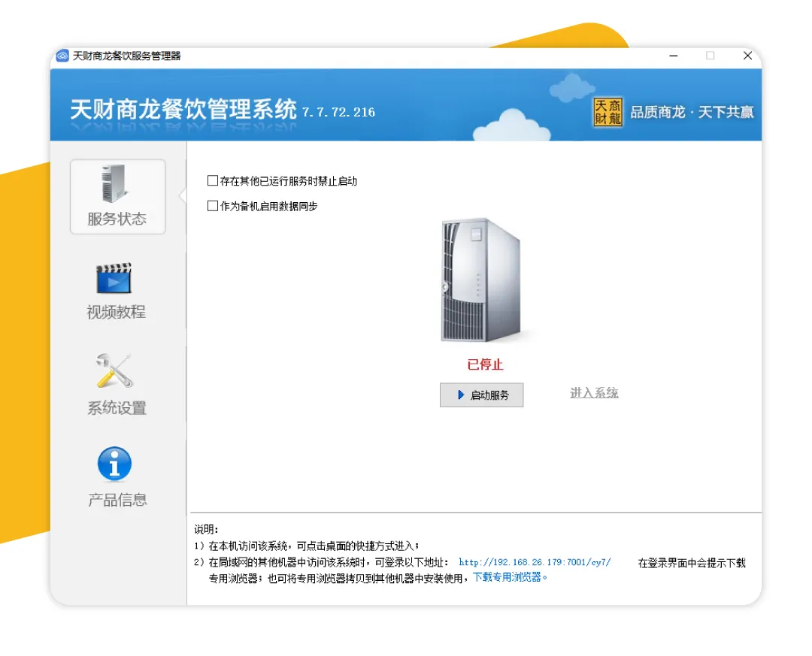
Task: Click 下载专用浏览器 download link
Action: point(510,577)
